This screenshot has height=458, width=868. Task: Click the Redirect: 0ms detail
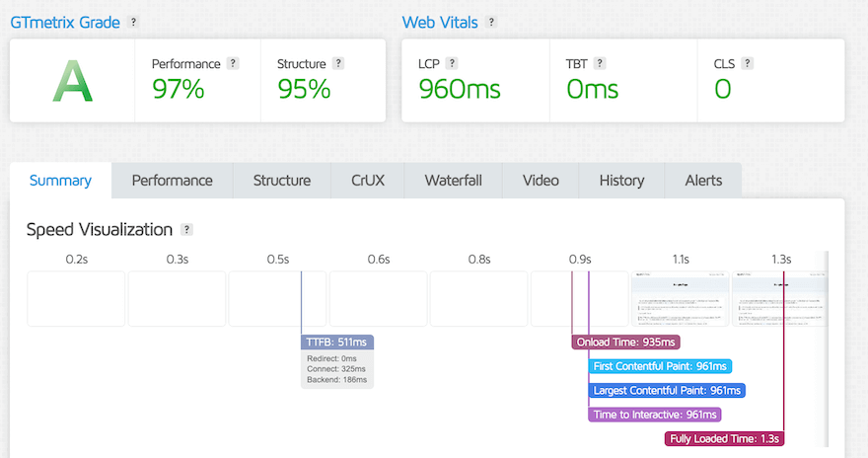click(332, 358)
